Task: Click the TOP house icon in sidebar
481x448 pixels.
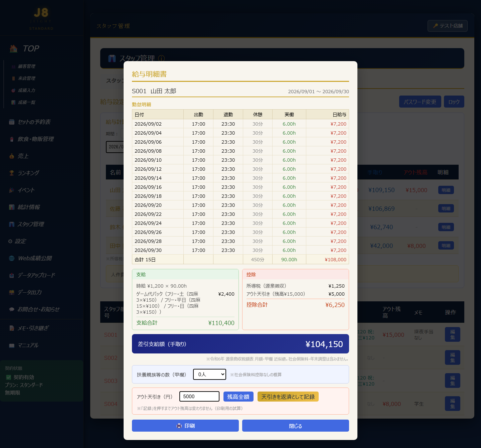Action: coord(14,48)
